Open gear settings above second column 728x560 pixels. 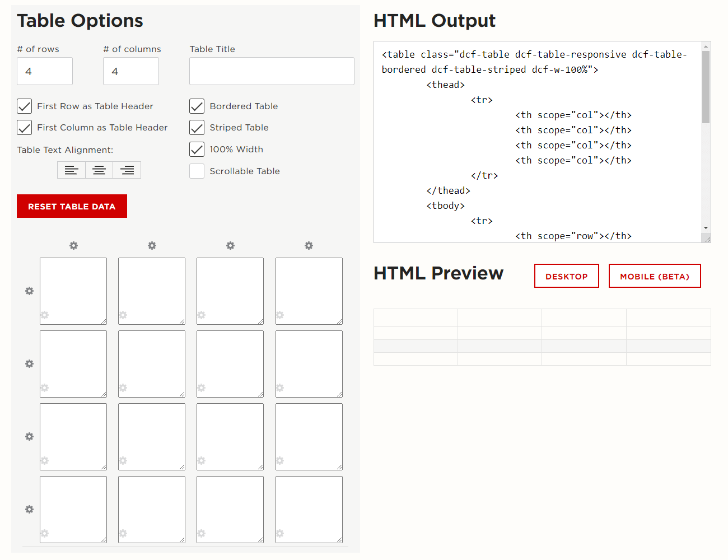152,246
